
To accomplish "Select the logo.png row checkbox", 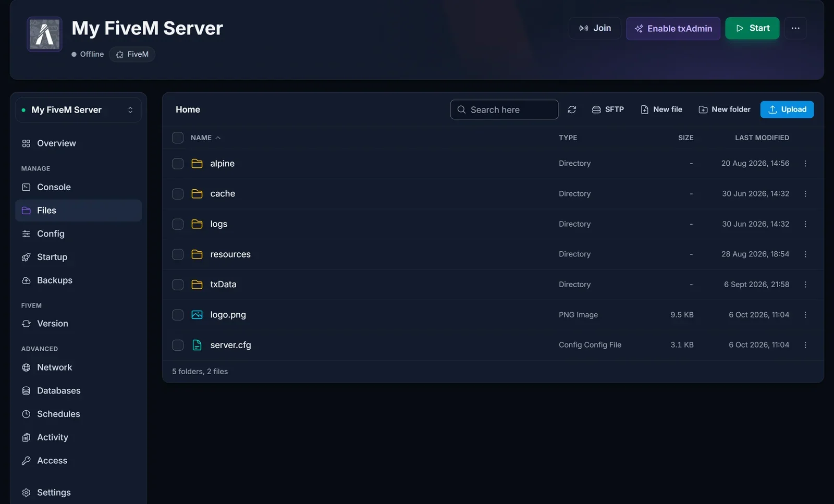I will (178, 315).
